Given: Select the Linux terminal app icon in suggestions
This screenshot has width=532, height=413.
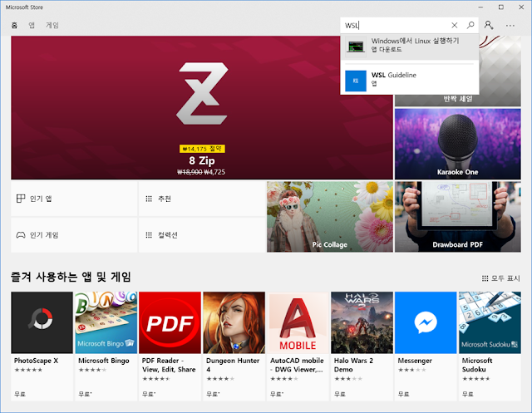Looking at the screenshot, I should 356,47.
